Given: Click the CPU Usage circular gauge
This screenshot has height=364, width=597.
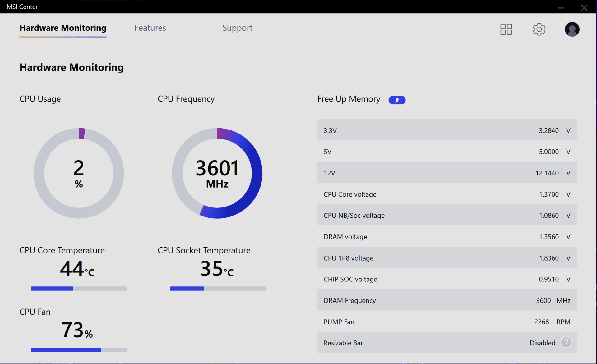Looking at the screenshot, I should 79,173.
